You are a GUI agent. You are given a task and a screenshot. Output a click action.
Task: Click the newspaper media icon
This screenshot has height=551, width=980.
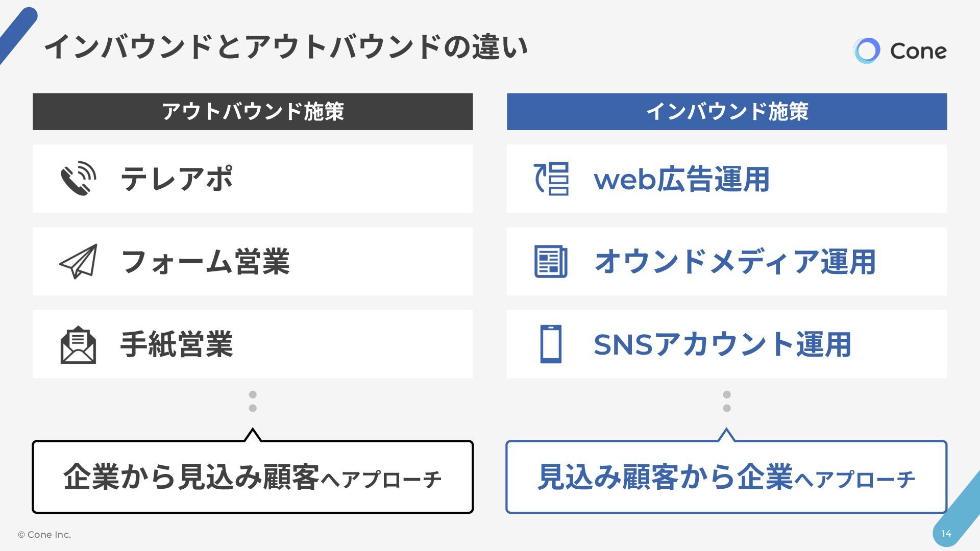pos(551,261)
